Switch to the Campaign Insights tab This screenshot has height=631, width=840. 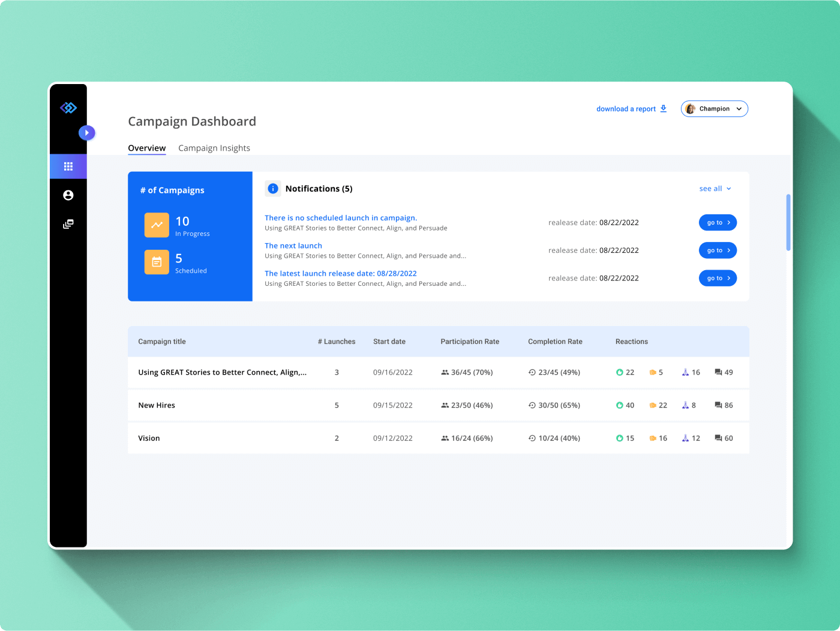[x=214, y=148]
